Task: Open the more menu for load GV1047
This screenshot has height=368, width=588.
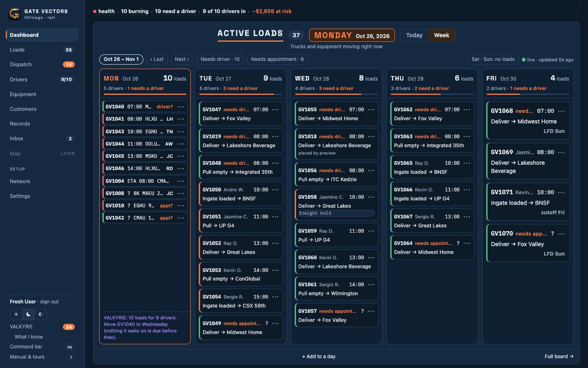Action: point(275,109)
